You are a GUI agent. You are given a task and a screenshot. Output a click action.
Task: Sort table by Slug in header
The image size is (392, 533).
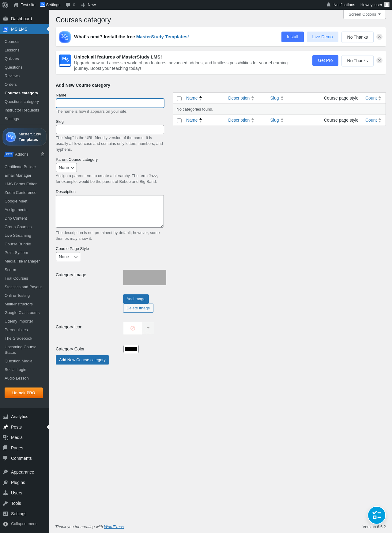tap(277, 98)
